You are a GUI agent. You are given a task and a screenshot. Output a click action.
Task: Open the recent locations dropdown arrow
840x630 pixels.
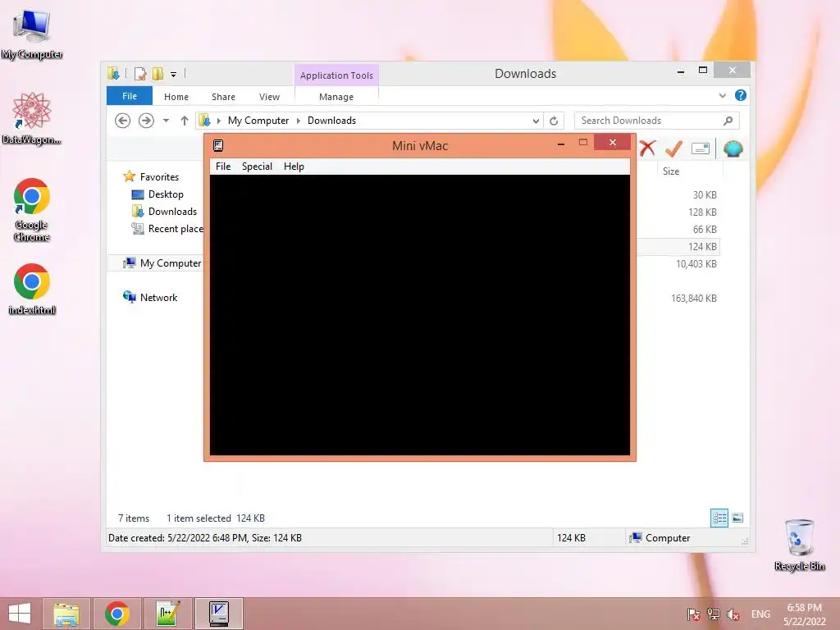point(166,121)
